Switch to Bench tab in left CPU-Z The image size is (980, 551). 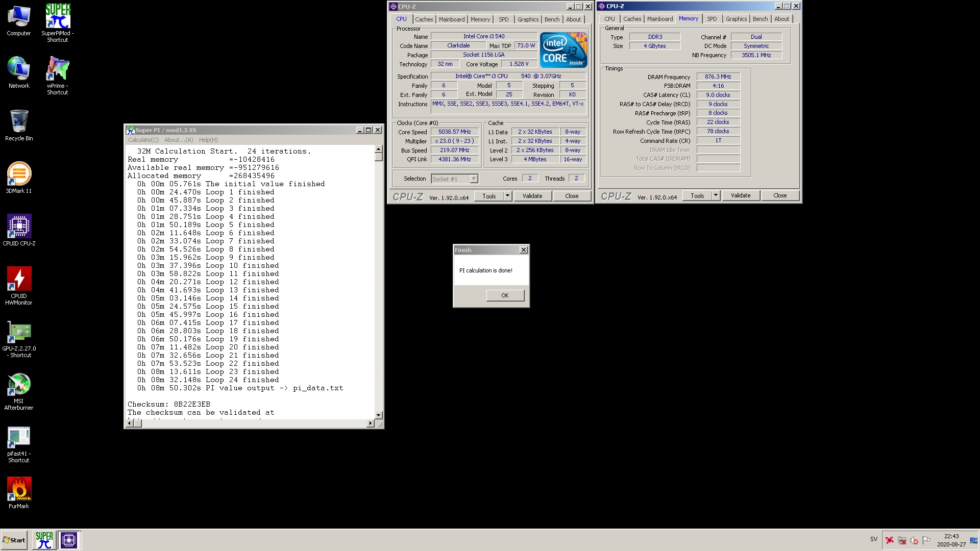[552, 19]
